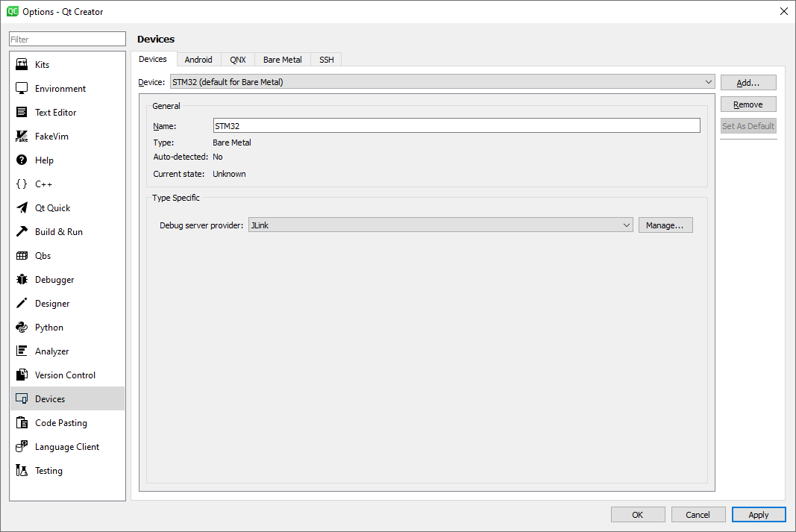The height and width of the screenshot is (532, 796).
Task: Click the Manage... button
Action: coord(665,225)
